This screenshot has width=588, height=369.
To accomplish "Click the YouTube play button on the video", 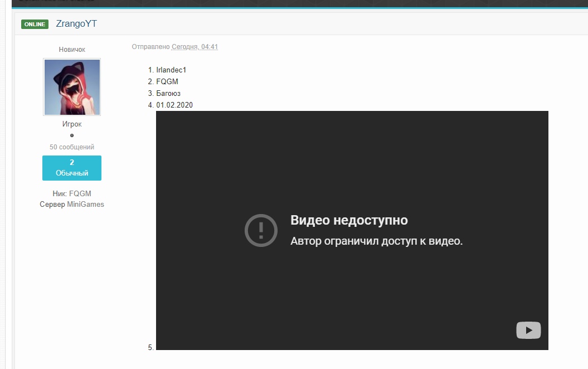I will 527,330.
